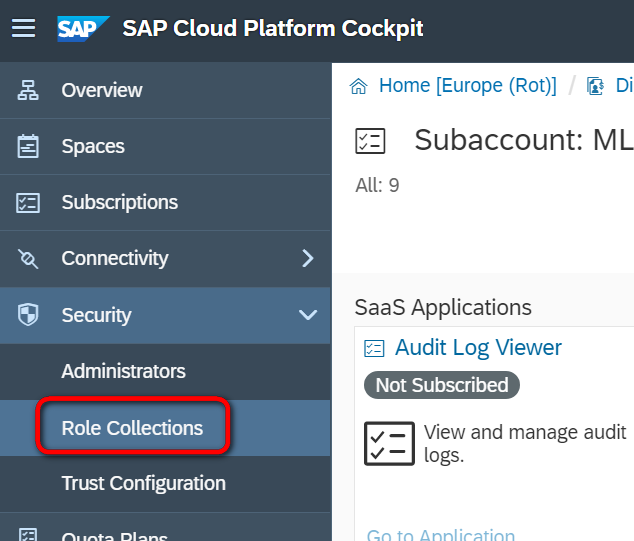The width and height of the screenshot is (634, 541).
Task: Open the Overview menu item
Action: click(x=102, y=90)
